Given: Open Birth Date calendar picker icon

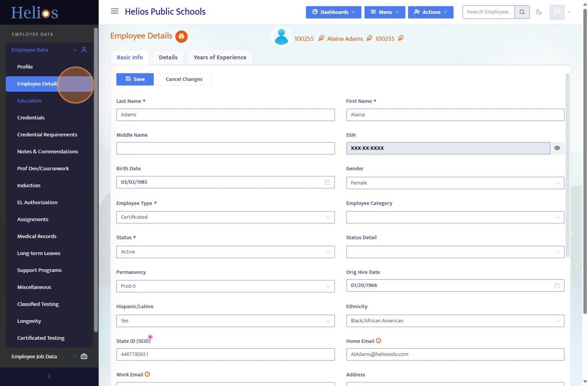Looking at the screenshot, I should [x=328, y=182].
